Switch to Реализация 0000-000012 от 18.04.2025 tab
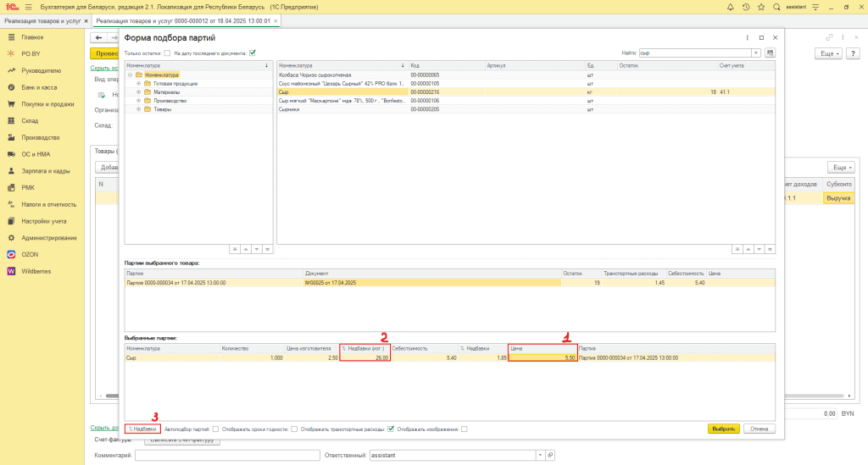The image size is (868, 465). pos(183,21)
